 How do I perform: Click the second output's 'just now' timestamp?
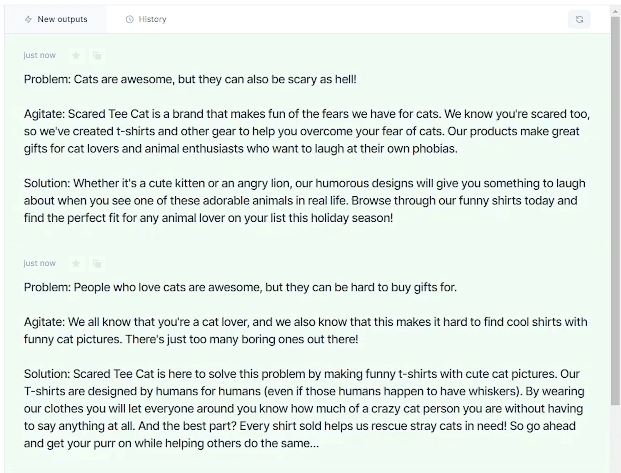40,263
